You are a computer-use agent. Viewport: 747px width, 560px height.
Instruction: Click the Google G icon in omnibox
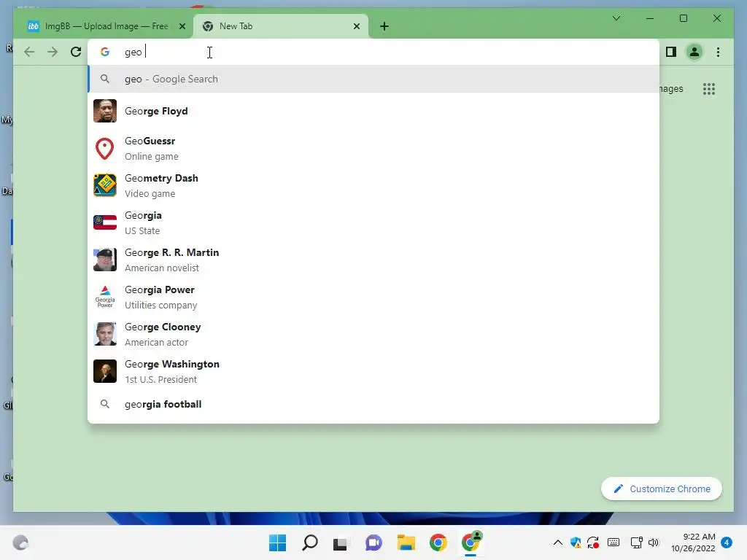[105, 52]
